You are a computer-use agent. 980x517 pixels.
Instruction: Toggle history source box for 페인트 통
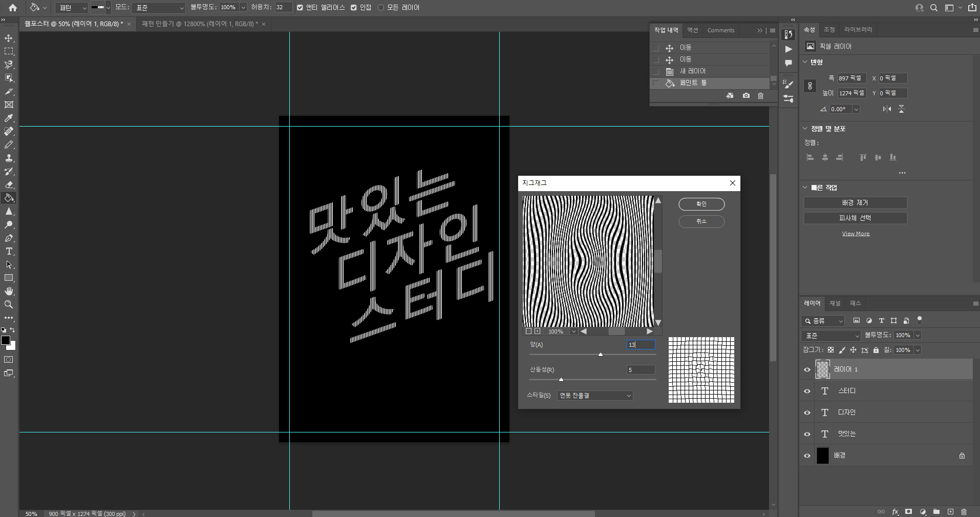coord(656,83)
